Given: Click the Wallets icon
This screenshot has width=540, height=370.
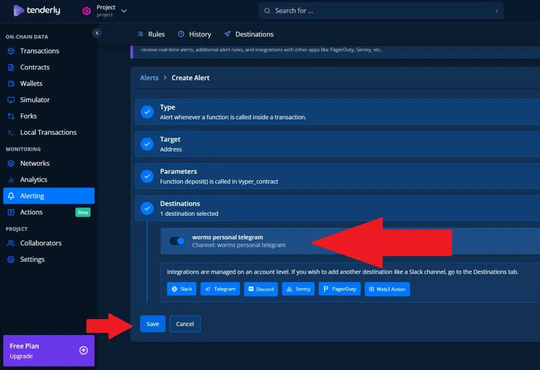Looking at the screenshot, I should (x=11, y=83).
